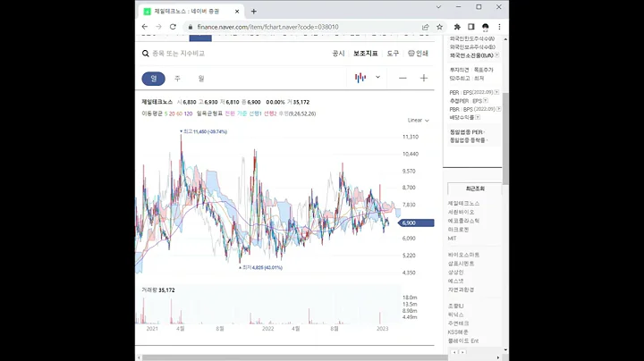The width and height of the screenshot is (644, 361).
Task: Open MIT in the recently viewed list
Action: [x=453, y=239]
